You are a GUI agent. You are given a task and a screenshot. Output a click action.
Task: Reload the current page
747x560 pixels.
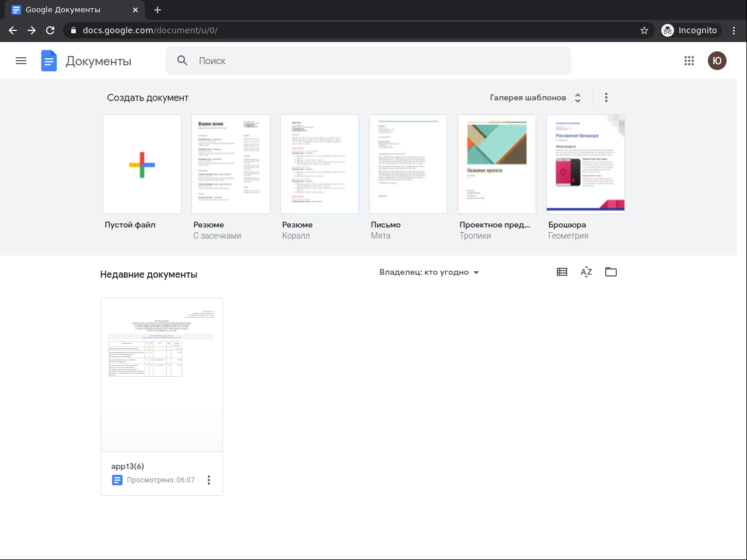point(50,30)
